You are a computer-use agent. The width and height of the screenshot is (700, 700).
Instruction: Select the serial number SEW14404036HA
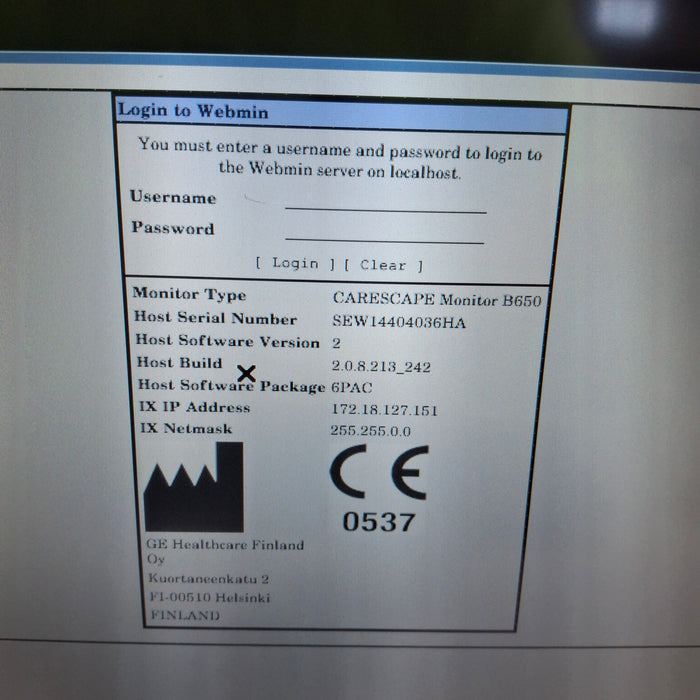pos(399,322)
